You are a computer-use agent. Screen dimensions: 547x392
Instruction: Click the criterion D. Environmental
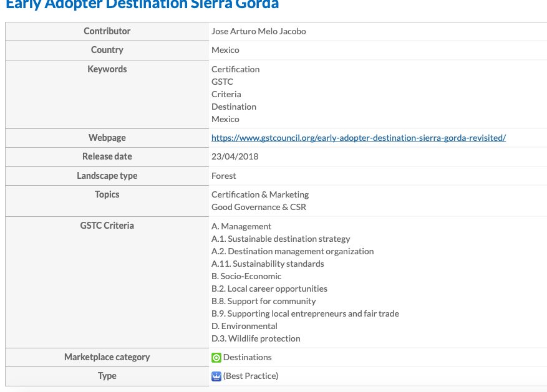pyautogui.click(x=244, y=326)
